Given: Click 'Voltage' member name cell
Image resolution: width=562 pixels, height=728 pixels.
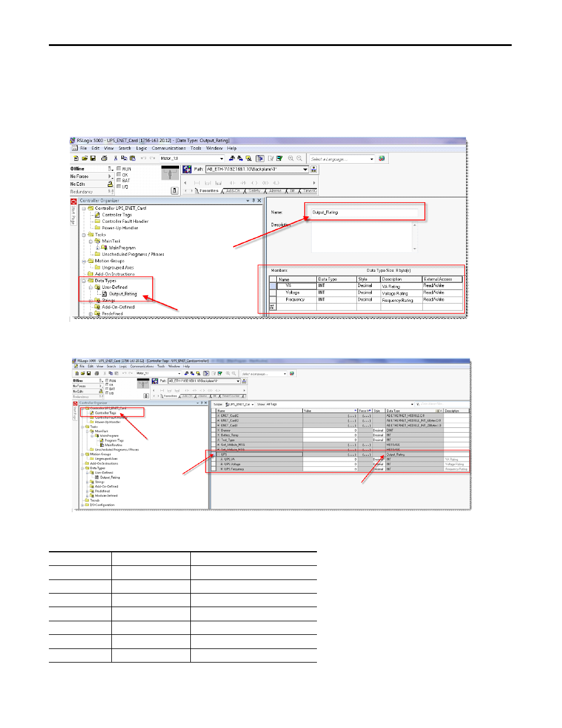Looking at the screenshot, I should pyautogui.click(x=296, y=292).
